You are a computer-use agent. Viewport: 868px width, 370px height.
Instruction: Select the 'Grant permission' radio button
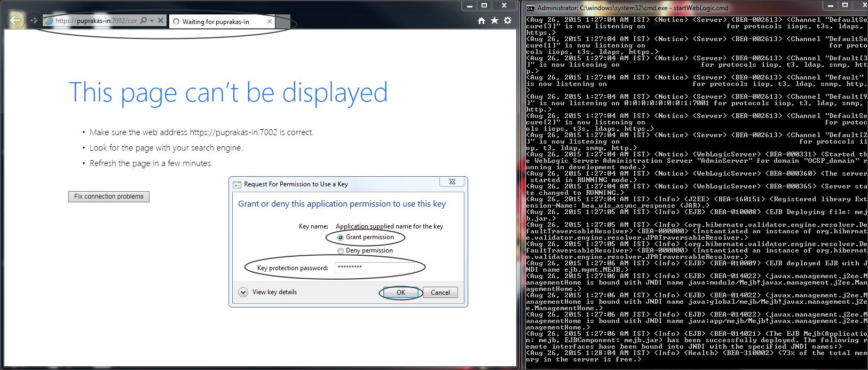point(341,238)
